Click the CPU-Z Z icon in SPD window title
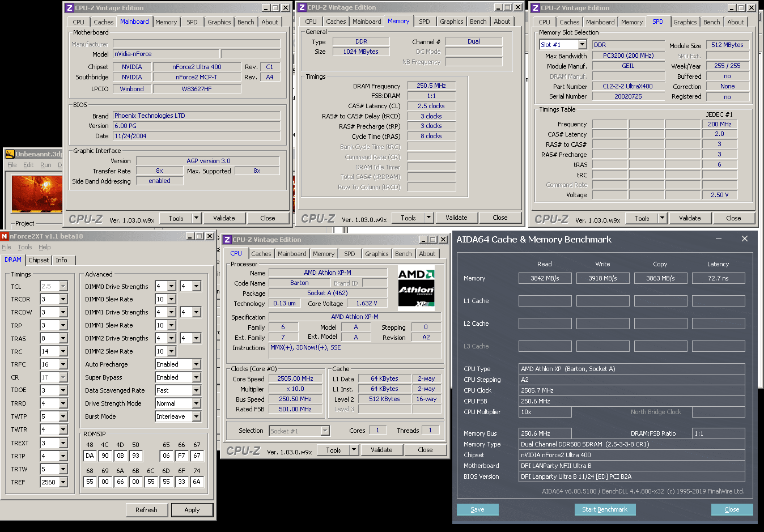This screenshot has height=532, width=764. 535,8
